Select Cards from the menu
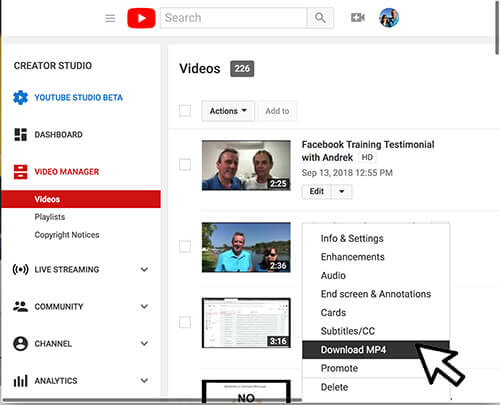This screenshot has width=500, height=405. pyautogui.click(x=376, y=313)
